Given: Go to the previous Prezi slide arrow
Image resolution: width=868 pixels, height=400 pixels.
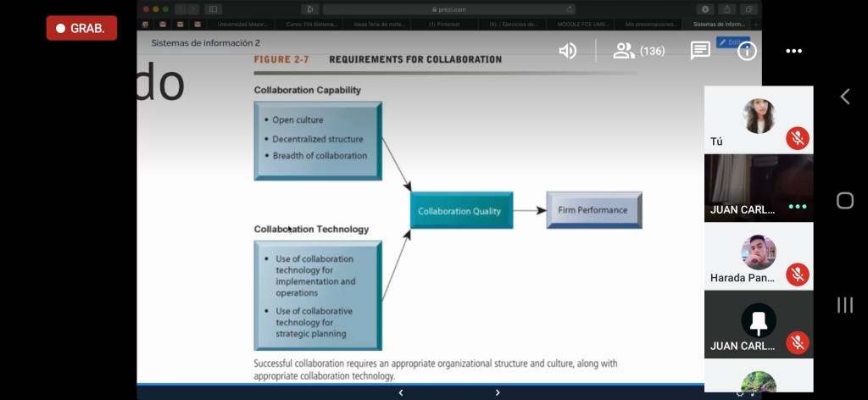Looking at the screenshot, I should tap(401, 392).
